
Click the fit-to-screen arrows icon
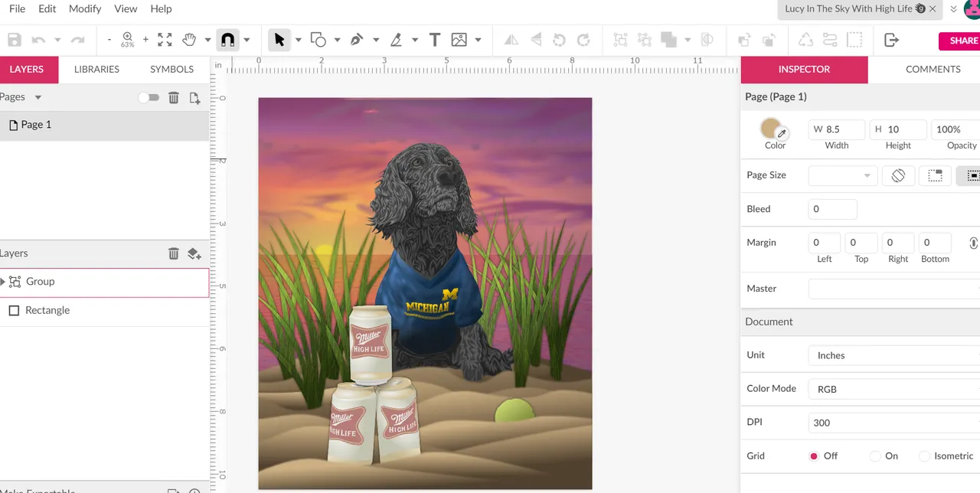click(x=165, y=40)
